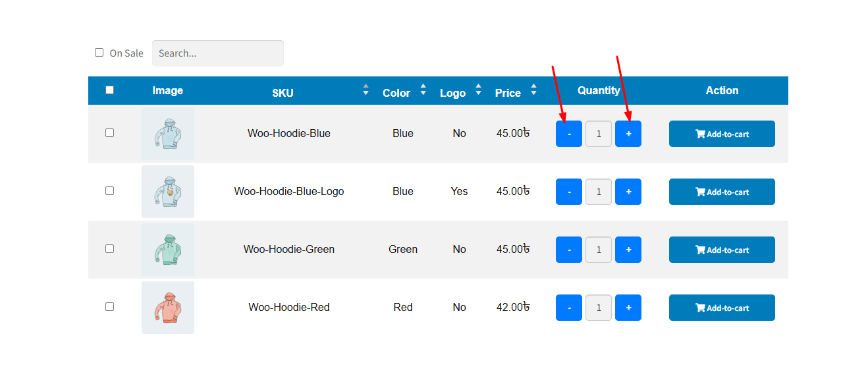This screenshot has height=388, width=868.
Task: Add Woo-Hoodie-Blue to cart
Action: pyautogui.click(x=722, y=134)
